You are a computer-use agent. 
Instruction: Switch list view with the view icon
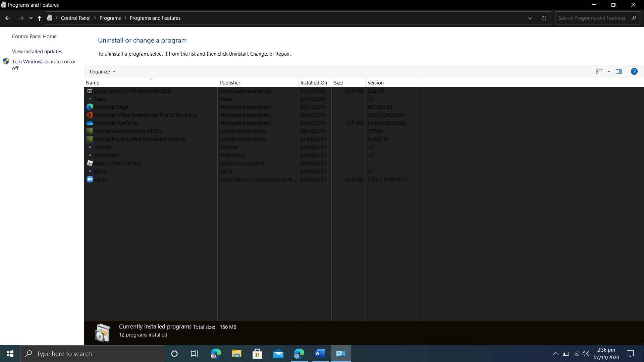click(x=599, y=71)
